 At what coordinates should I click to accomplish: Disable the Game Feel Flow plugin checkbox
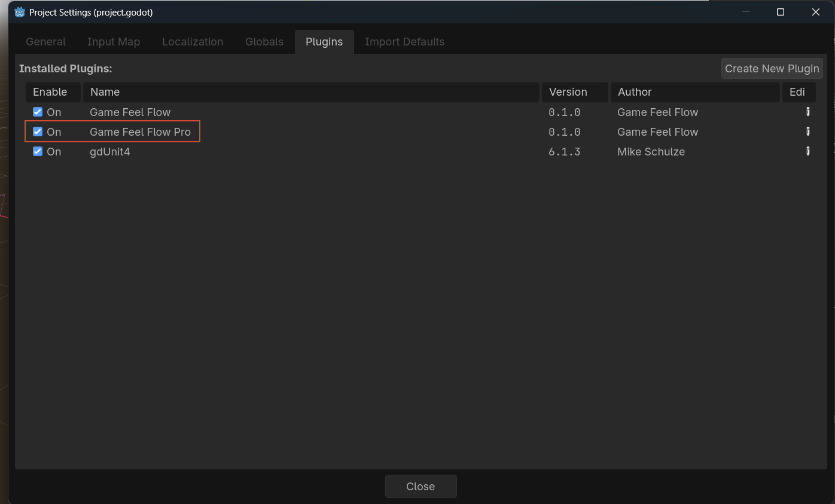[38, 112]
